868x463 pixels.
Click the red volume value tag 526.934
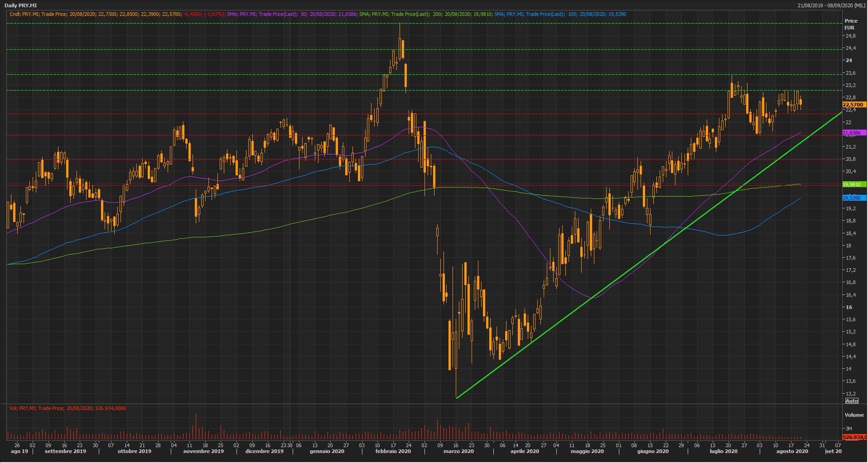[854, 437]
